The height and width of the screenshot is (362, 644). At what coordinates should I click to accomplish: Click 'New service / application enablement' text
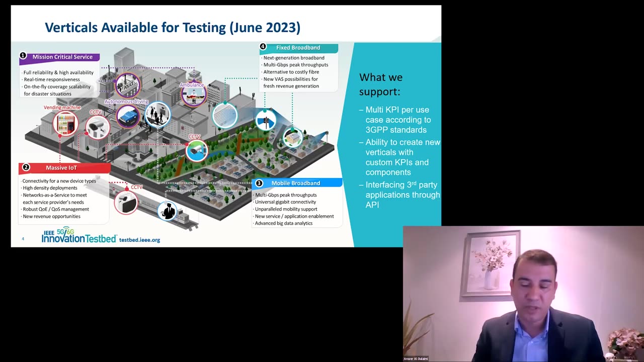tap(294, 216)
